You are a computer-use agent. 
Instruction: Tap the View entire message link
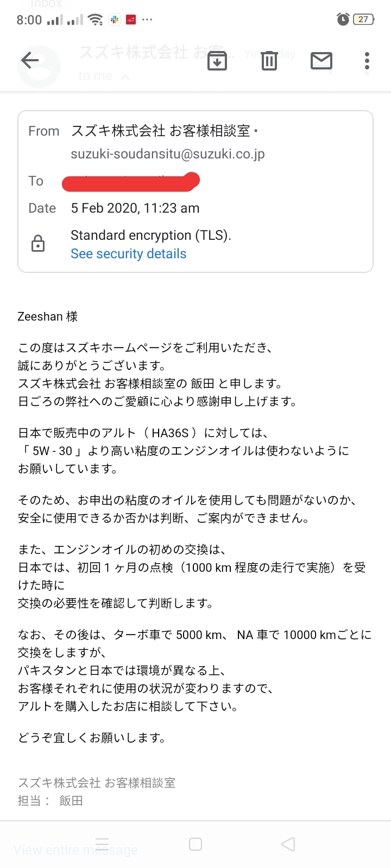pos(75,850)
